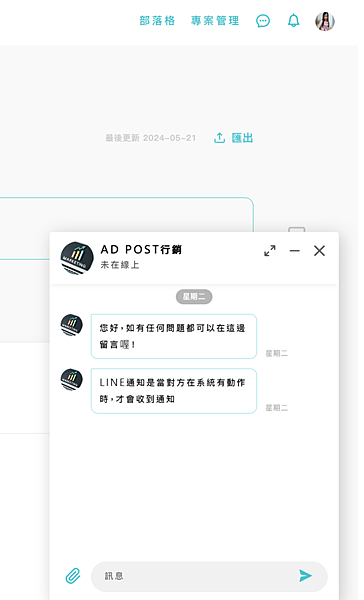Open the 部落格 blog link
Screen dimensions: 364x600
157,21
